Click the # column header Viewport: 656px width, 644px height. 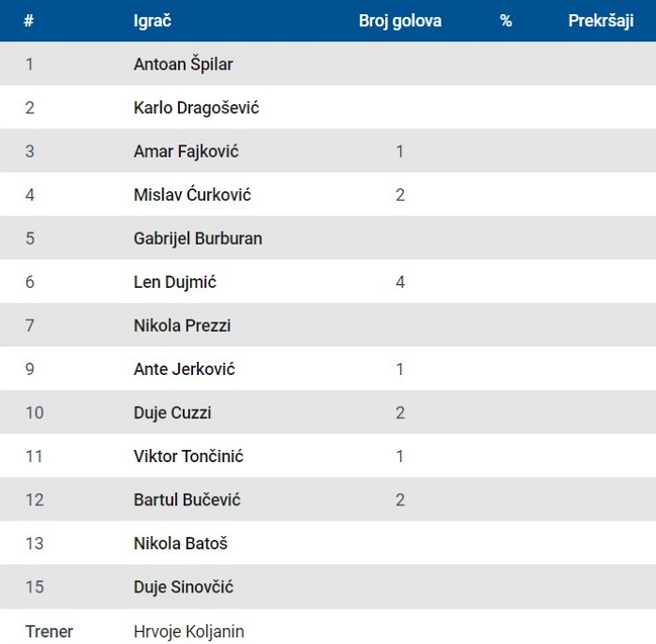pyautogui.click(x=28, y=21)
